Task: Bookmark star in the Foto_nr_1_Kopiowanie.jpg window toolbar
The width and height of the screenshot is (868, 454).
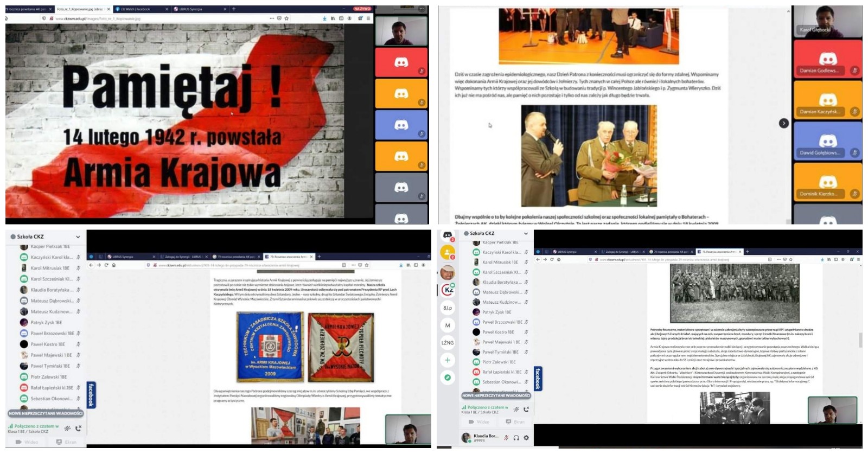Action: point(286,18)
